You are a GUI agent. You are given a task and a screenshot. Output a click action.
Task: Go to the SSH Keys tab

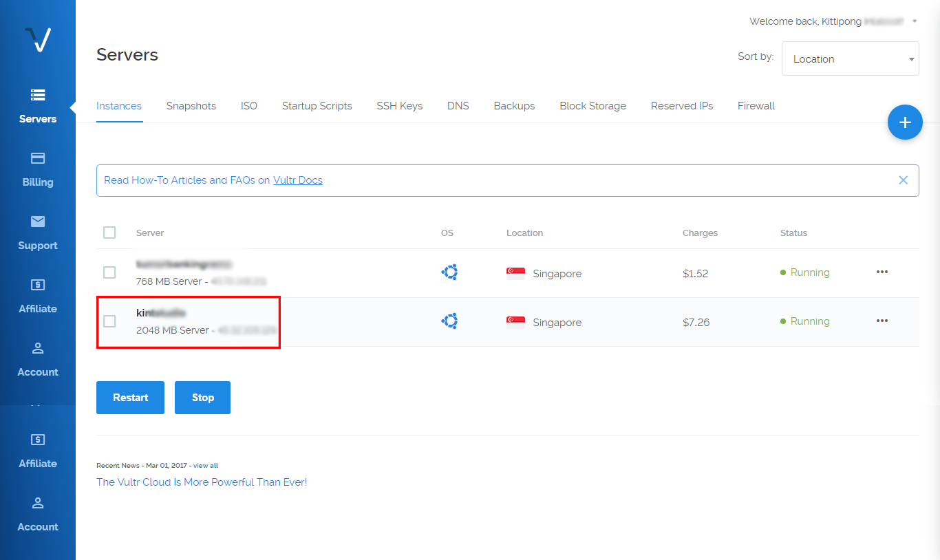(400, 106)
